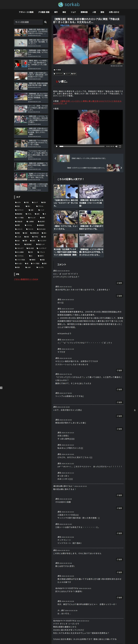Open the 事故 menu item
138x644 pixels.
click(x=64, y=12)
